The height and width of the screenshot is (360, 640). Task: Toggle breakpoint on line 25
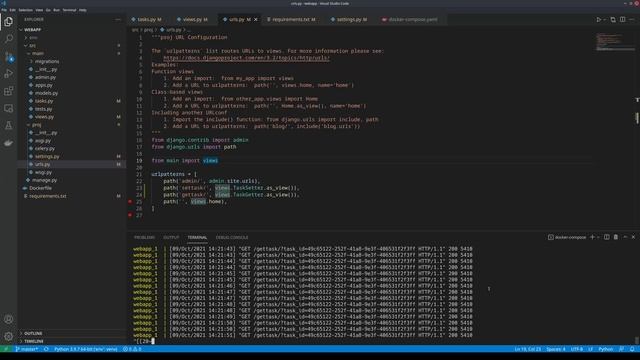(130, 202)
